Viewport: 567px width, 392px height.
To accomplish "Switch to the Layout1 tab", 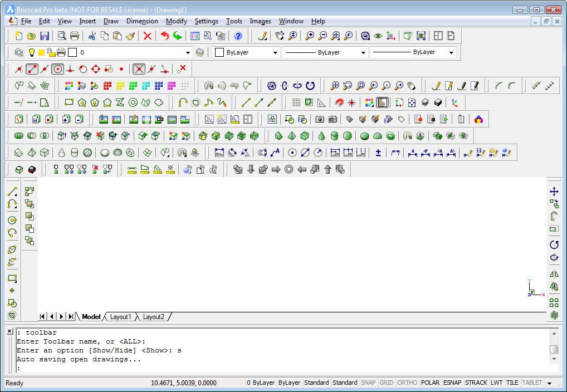I will 120,317.
